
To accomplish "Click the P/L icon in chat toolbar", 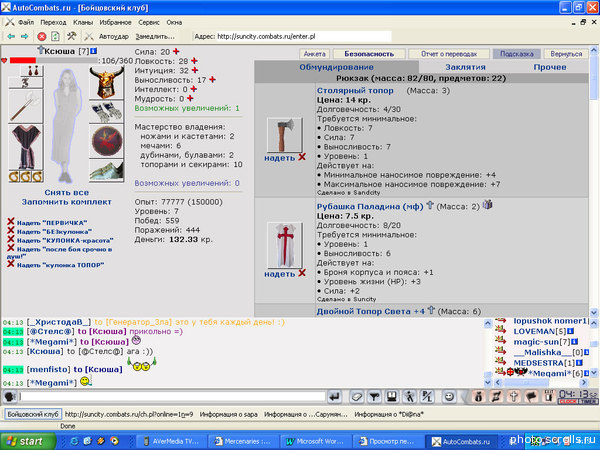I will click(x=427, y=397).
